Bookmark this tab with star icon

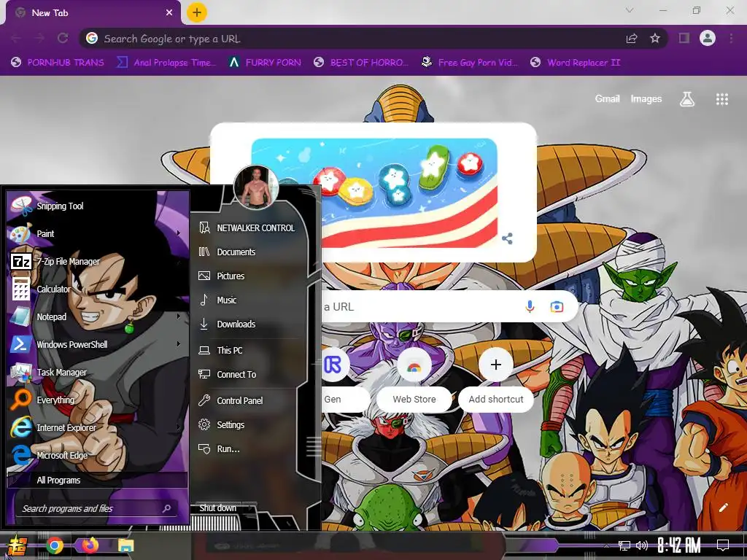[x=655, y=38]
